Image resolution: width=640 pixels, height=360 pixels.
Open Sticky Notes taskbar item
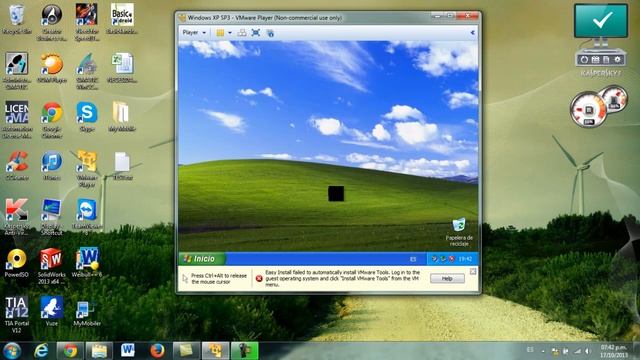click(186, 351)
